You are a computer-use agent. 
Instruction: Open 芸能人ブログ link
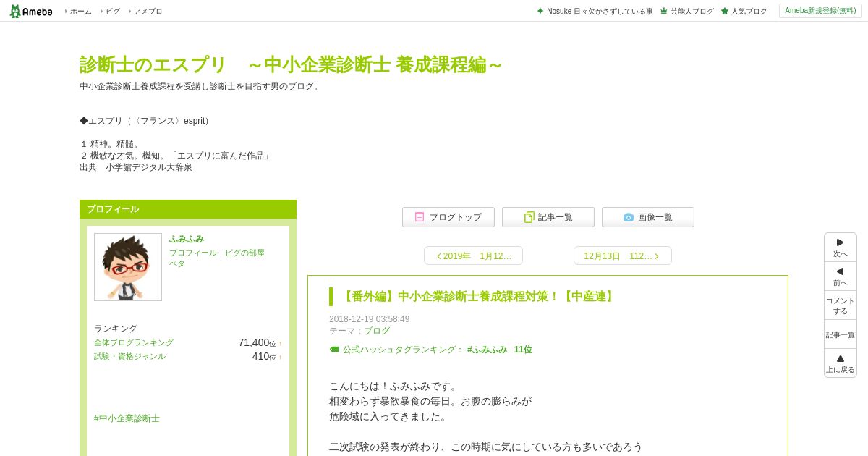[692, 12]
